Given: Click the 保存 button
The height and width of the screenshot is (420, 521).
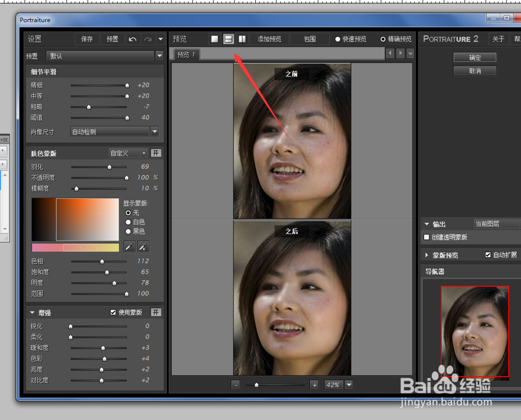Looking at the screenshot, I should pos(86,39).
